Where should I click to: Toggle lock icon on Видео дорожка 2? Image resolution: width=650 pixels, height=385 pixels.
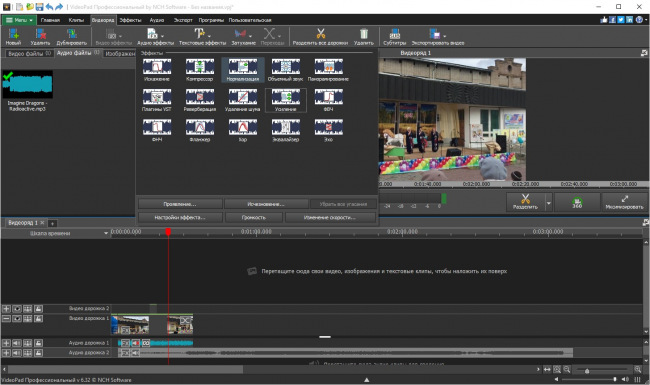click(x=38, y=309)
